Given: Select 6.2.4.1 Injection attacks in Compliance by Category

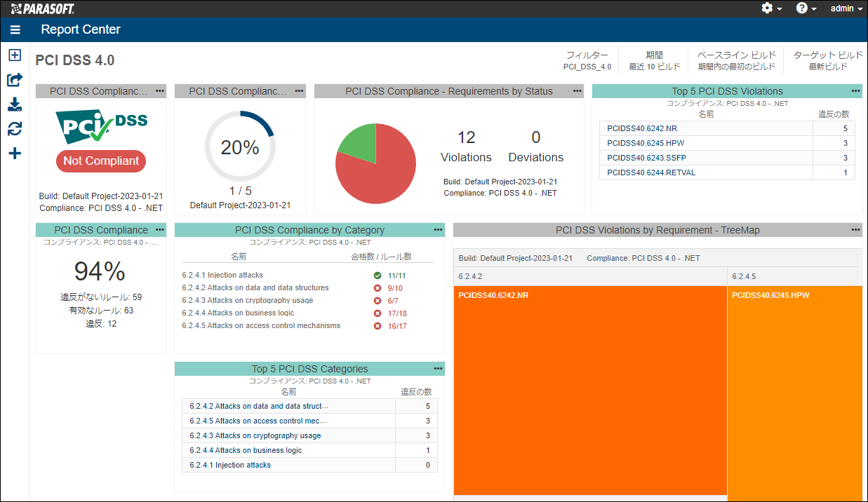Looking at the screenshot, I should pyautogui.click(x=222, y=276).
